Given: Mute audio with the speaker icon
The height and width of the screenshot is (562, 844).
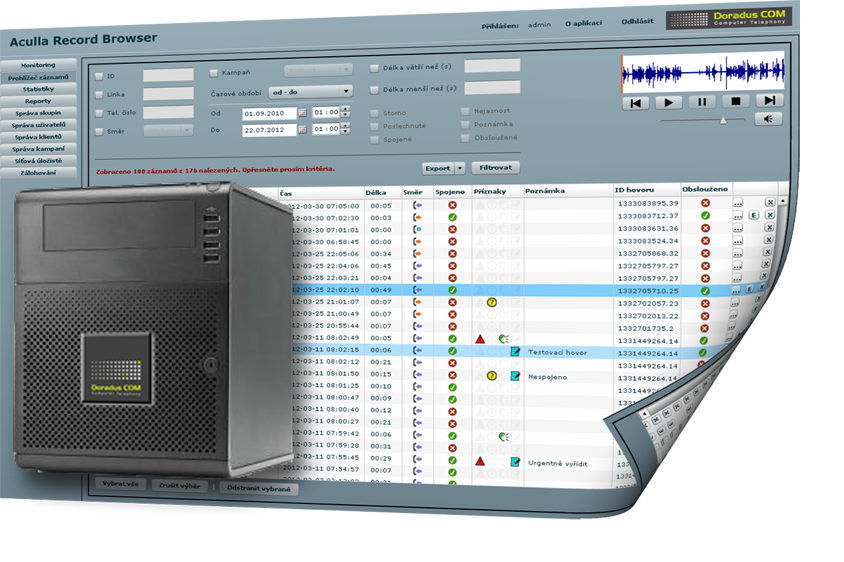Looking at the screenshot, I should (768, 118).
